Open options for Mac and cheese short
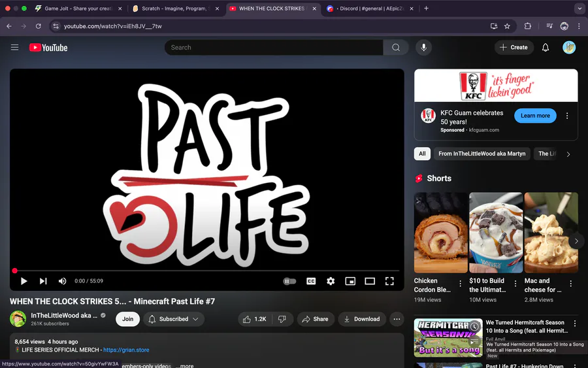588x368 pixels. pos(570,284)
